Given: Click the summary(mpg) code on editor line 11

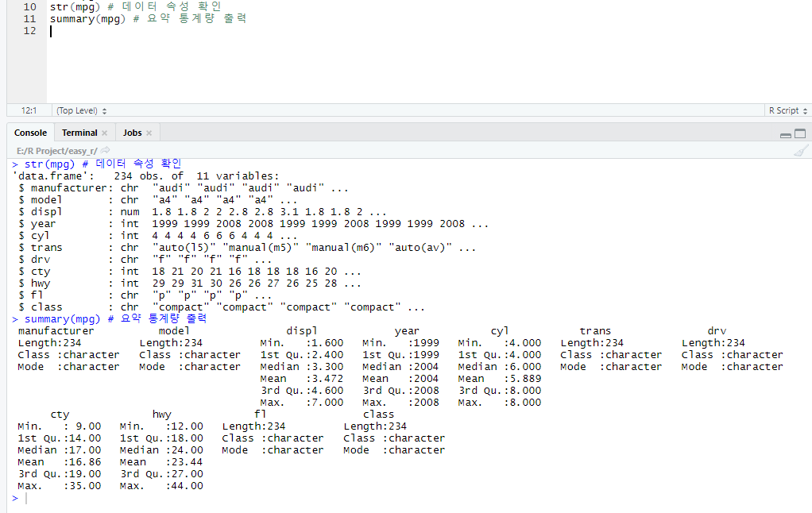Looking at the screenshot, I should (87, 18).
